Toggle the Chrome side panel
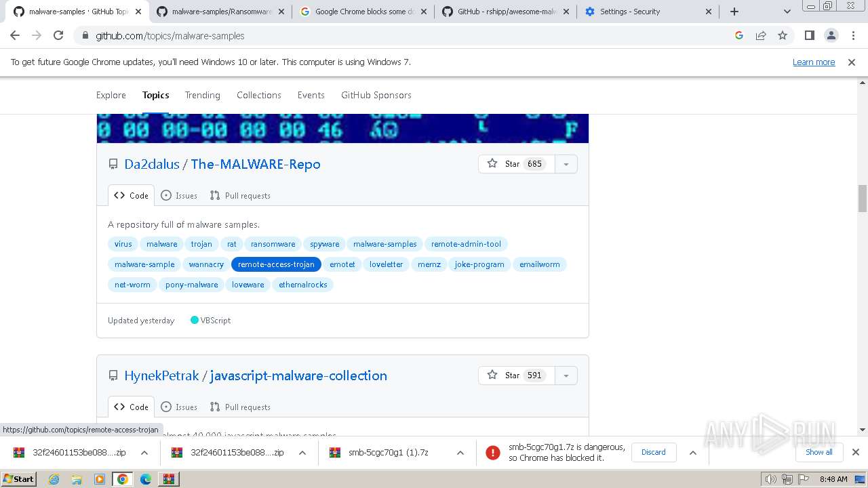 coord(809,35)
